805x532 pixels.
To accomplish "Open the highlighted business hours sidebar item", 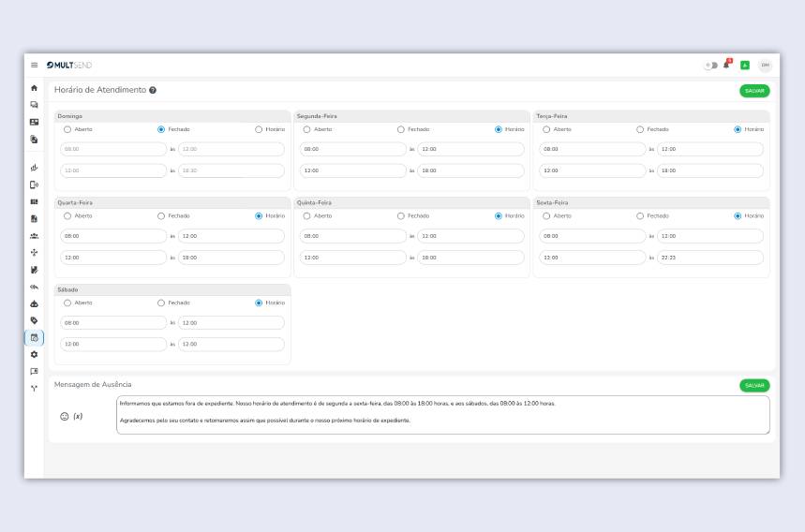I will 35,337.
